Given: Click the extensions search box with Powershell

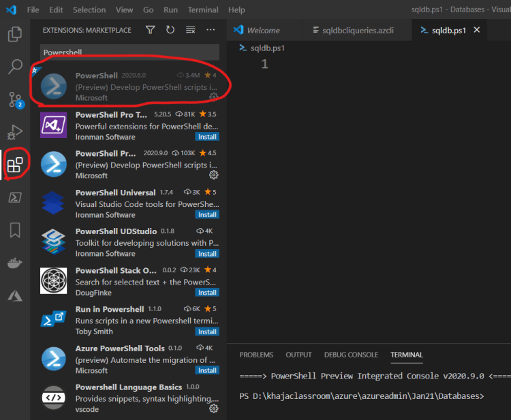Looking at the screenshot, I should pos(129,52).
